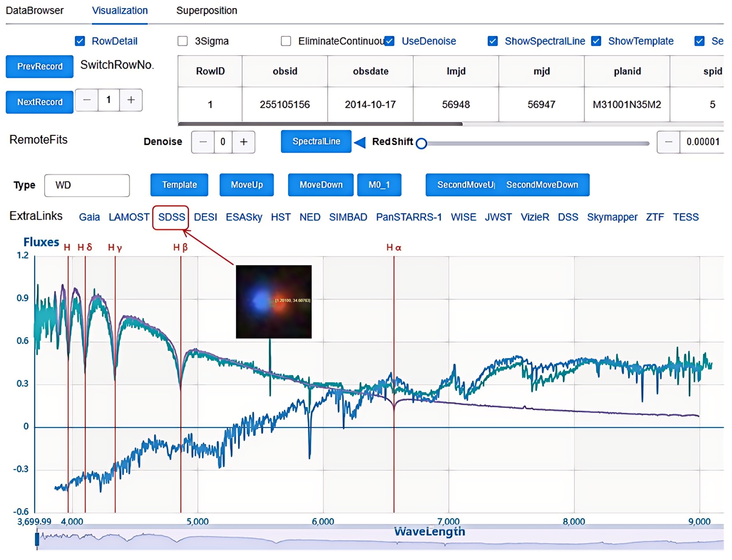Click the table horizontal scrollbar
Screen dimensions: 732x560
(320, 124)
